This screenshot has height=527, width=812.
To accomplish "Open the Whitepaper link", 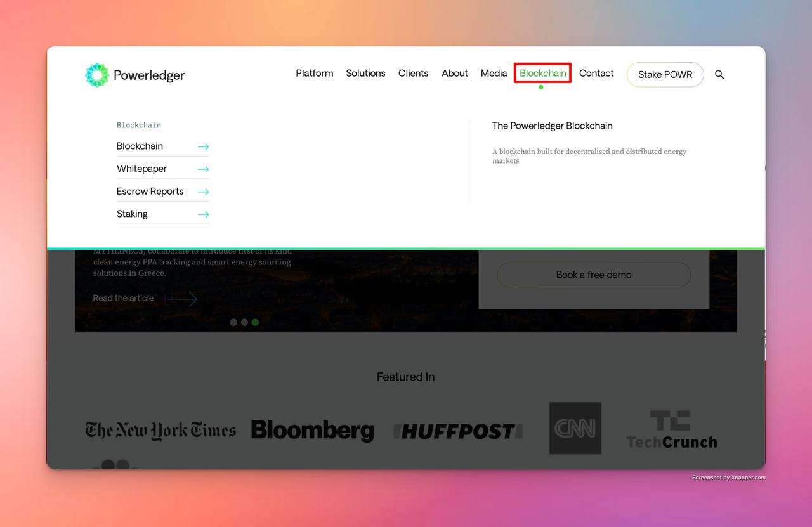I will (141, 169).
